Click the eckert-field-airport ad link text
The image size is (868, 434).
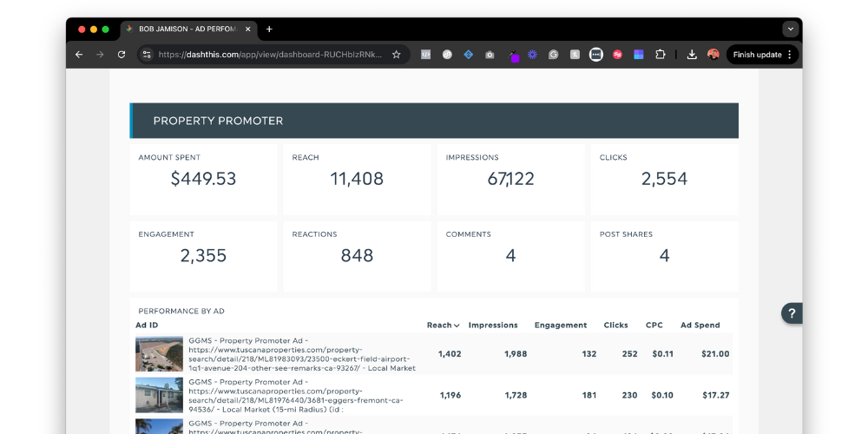tap(302, 354)
